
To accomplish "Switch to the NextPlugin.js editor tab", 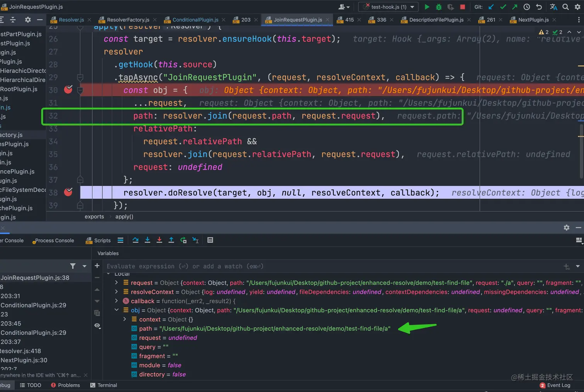I will click(x=533, y=20).
